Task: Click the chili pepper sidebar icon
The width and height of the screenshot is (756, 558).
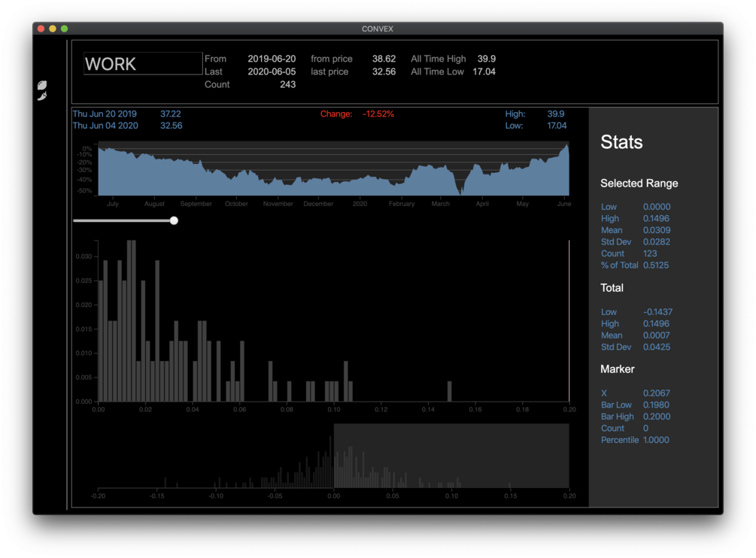Action: point(42,96)
